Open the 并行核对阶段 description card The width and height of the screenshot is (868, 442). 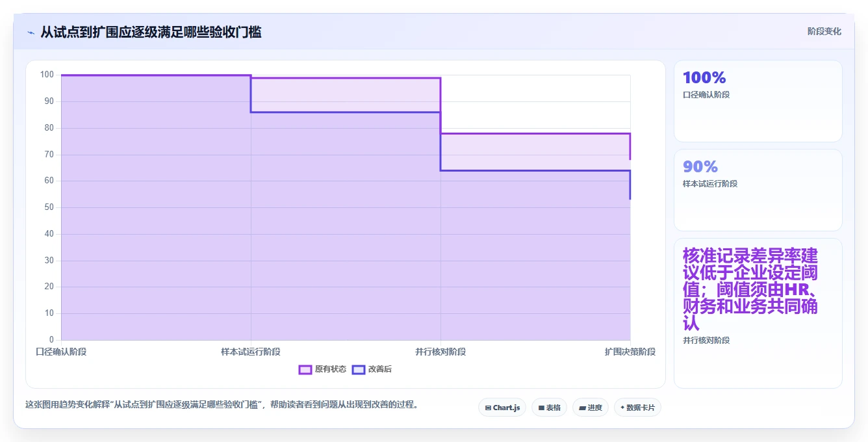(758, 313)
